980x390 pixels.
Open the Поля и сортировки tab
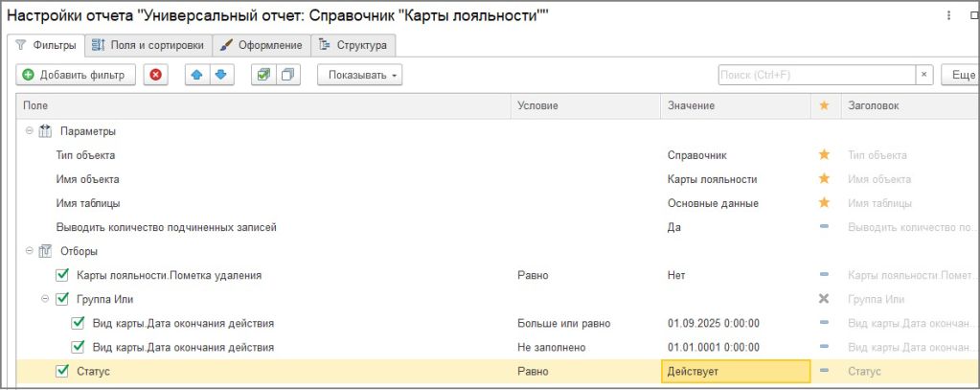(x=148, y=45)
